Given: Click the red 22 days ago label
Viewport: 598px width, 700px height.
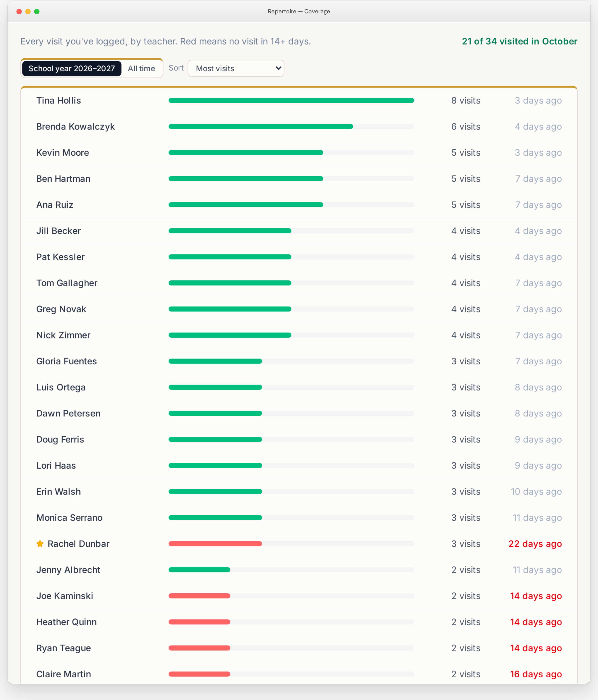Looking at the screenshot, I should coord(535,544).
